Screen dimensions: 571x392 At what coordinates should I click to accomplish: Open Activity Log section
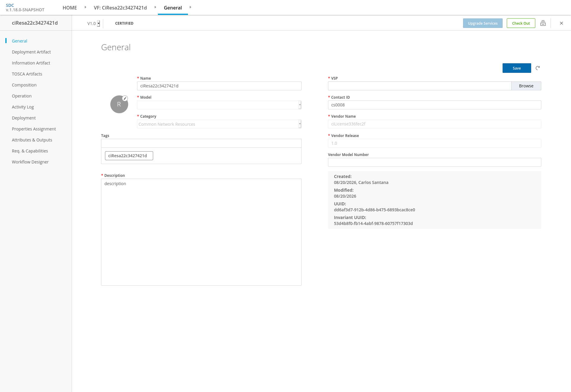click(23, 107)
